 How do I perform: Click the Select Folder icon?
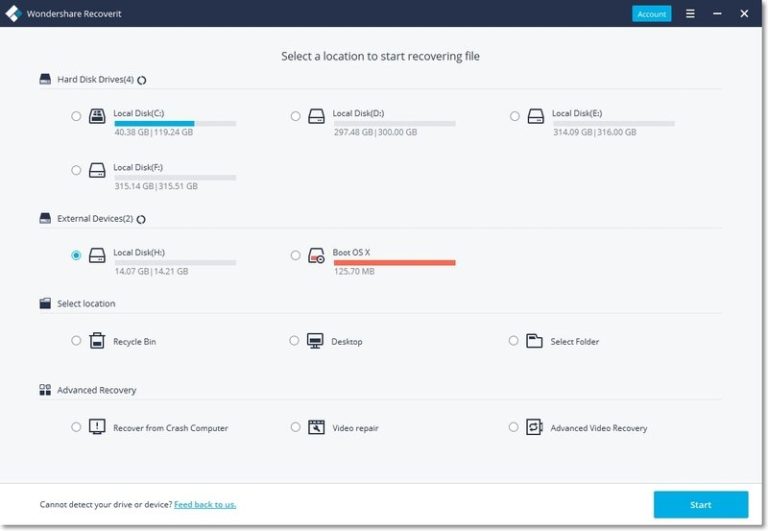click(x=534, y=341)
